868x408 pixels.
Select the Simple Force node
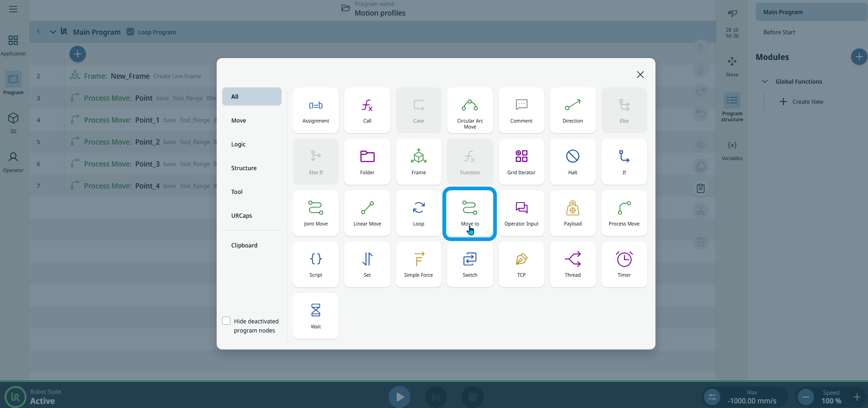pyautogui.click(x=418, y=264)
